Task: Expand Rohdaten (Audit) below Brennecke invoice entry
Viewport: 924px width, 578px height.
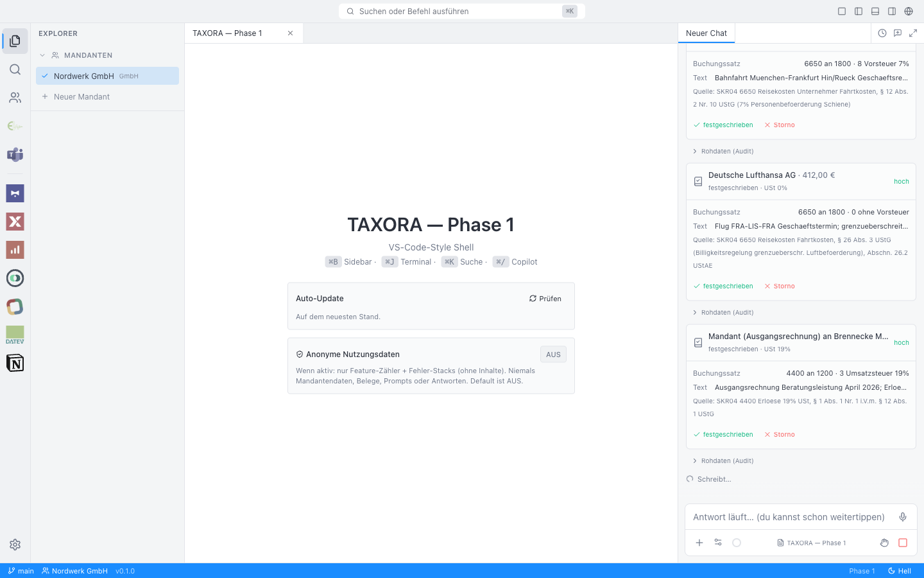Action: coord(723,461)
